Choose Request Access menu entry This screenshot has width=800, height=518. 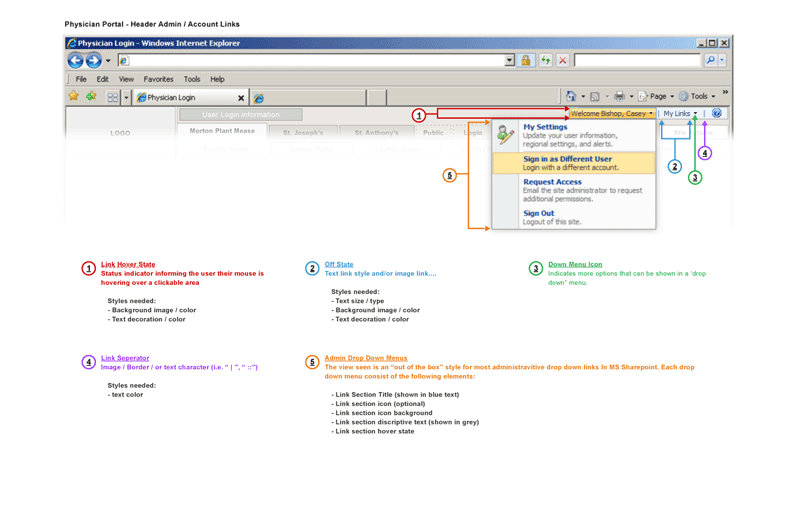coord(573,190)
